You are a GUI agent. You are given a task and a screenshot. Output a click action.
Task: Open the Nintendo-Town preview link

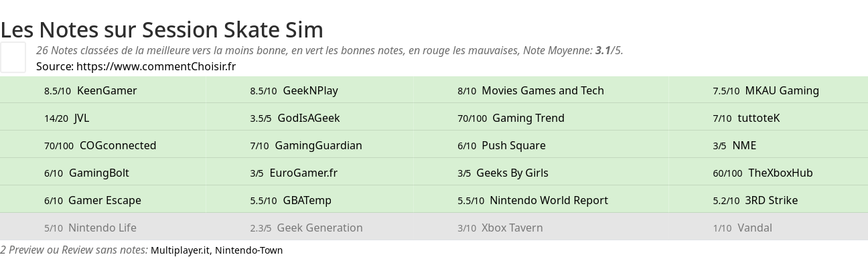pos(248,250)
